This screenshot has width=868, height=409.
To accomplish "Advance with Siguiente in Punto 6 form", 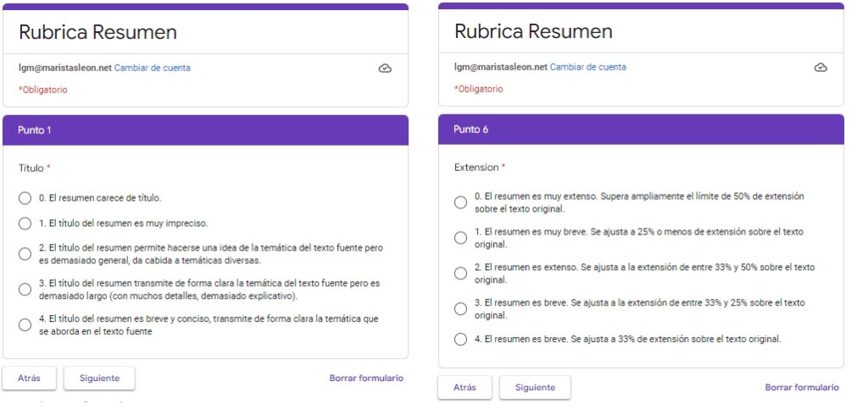I will pos(535,388).
